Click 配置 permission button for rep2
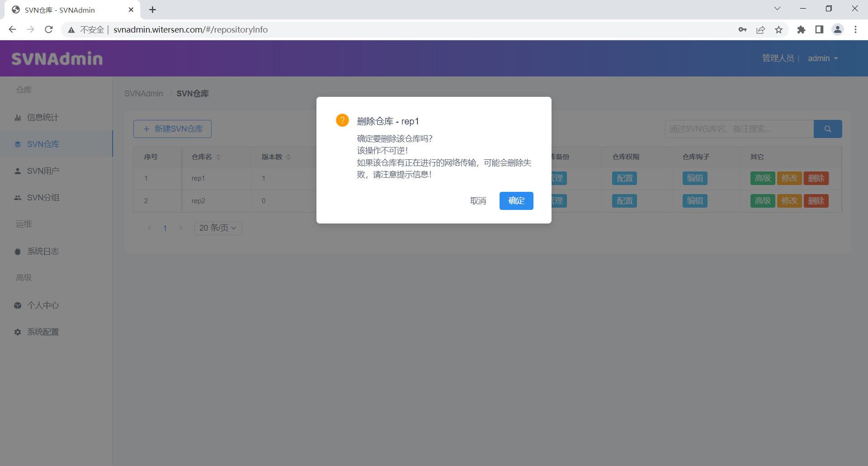 (x=625, y=201)
